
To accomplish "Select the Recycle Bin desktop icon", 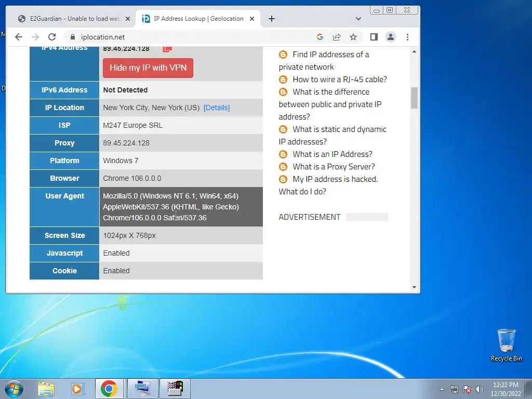I will 506,345.
